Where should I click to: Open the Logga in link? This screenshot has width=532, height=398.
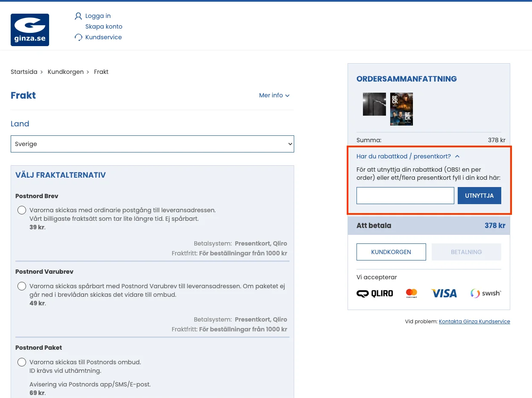click(98, 16)
